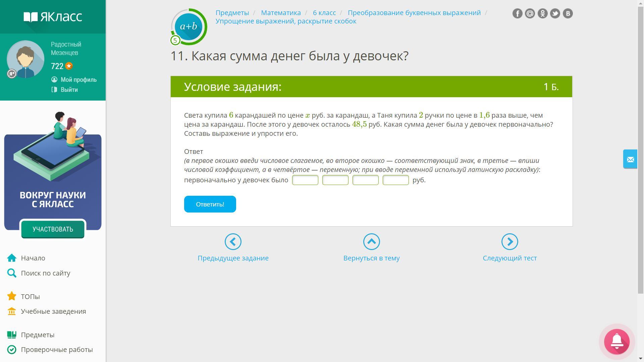Click the blue envelope feedback tab
Image resolution: width=644 pixels, height=362 pixels.
(630, 159)
